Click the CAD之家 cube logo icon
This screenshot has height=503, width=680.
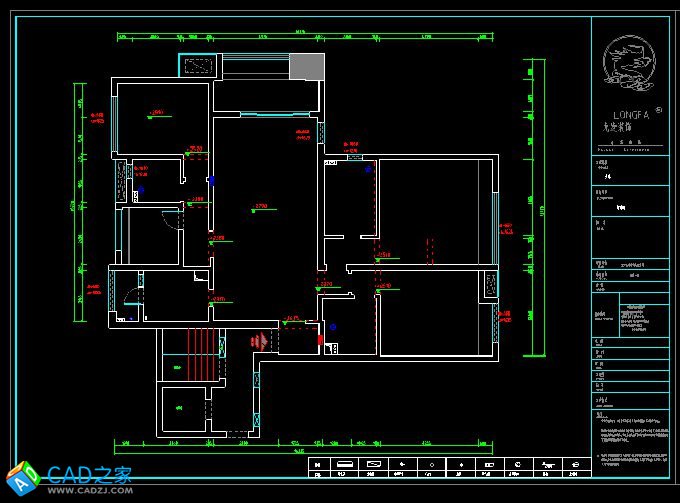[x=22, y=478]
